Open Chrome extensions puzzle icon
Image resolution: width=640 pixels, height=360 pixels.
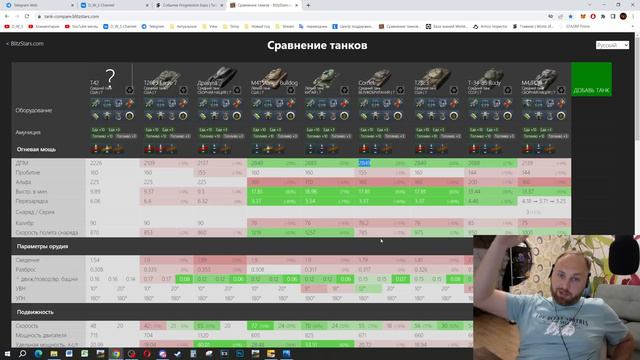tap(603, 16)
